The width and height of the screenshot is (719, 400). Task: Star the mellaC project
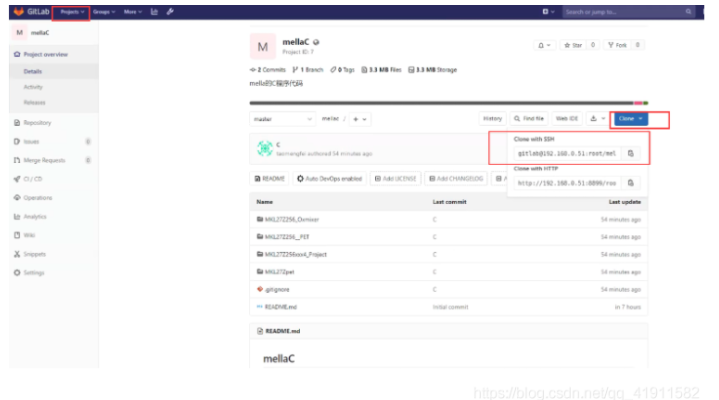(x=573, y=45)
